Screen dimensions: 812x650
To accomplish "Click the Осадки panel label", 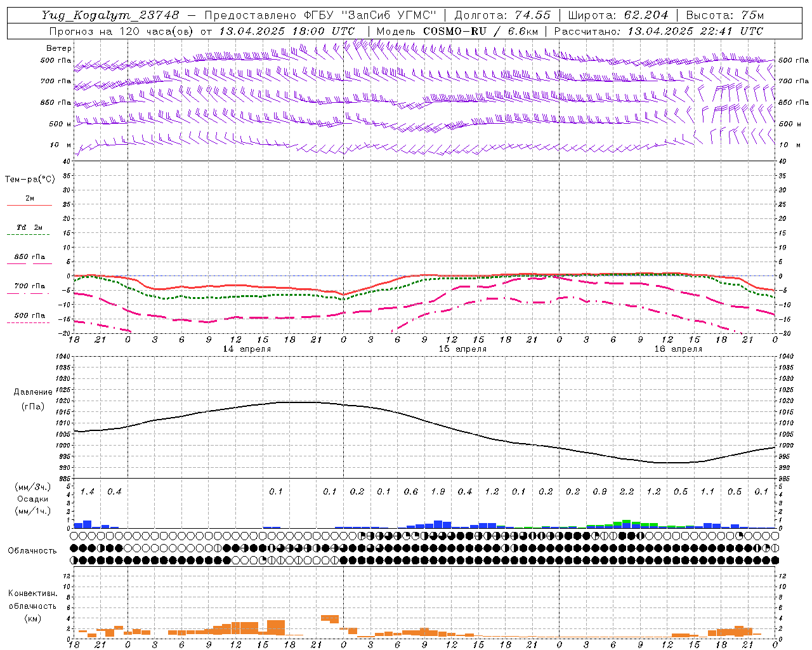I will tap(33, 499).
